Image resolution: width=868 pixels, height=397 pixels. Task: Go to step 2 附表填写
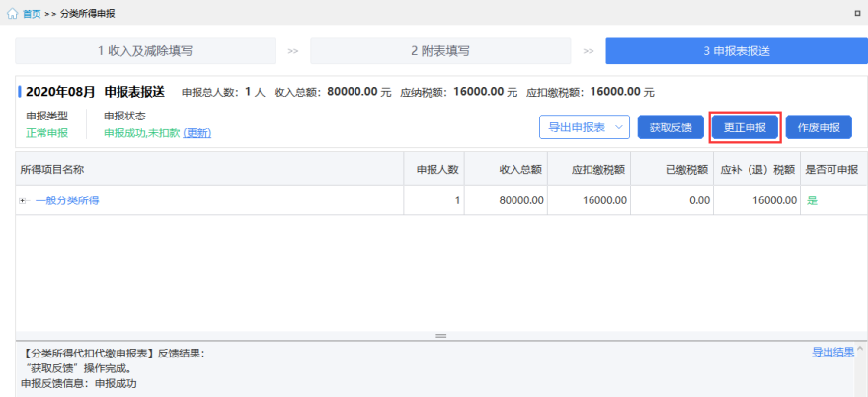point(440,51)
